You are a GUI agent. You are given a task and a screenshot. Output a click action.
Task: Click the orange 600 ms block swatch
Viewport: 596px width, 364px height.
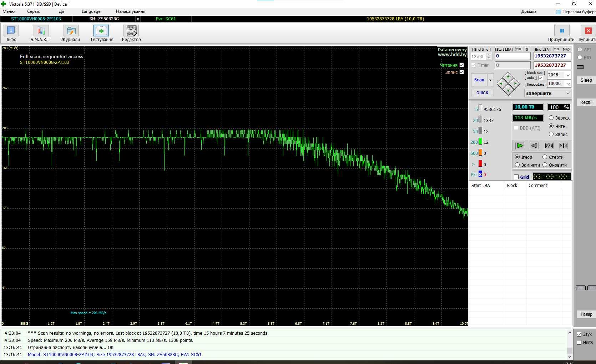coord(480,152)
